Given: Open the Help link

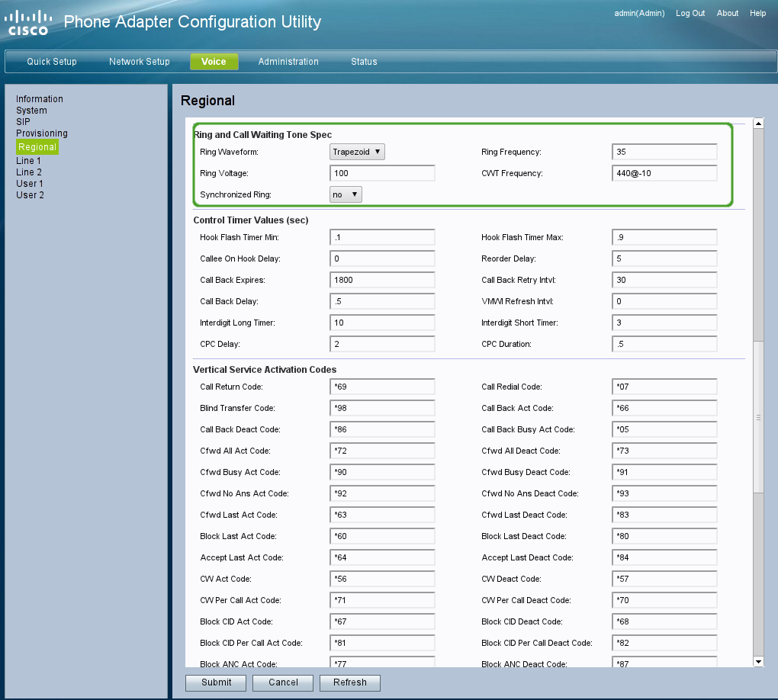Looking at the screenshot, I should 757,13.
